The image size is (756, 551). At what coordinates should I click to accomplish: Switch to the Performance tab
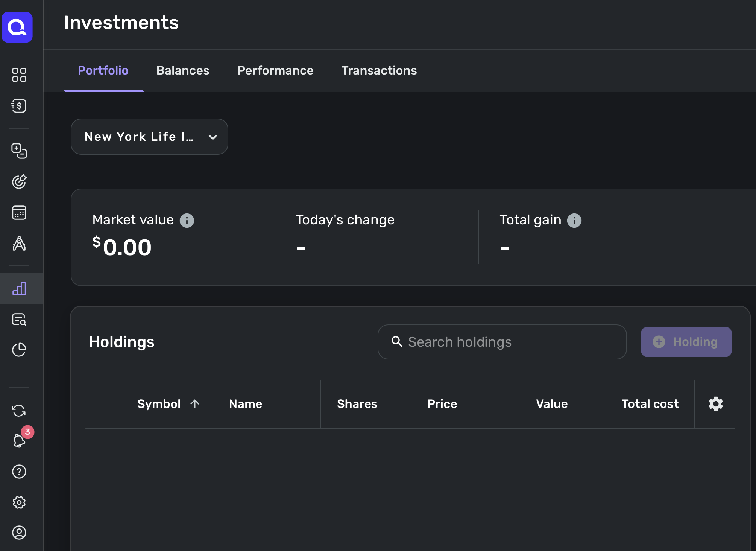coord(275,70)
